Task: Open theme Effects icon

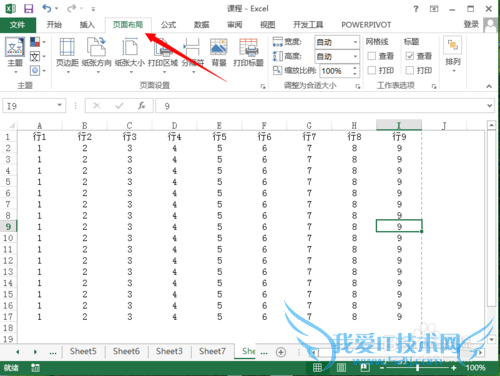Action: click(35, 70)
